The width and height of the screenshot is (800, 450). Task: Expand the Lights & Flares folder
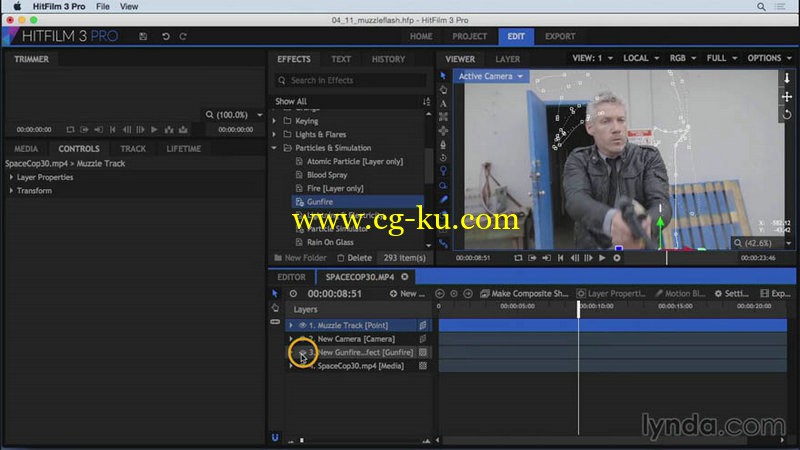coord(274,134)
